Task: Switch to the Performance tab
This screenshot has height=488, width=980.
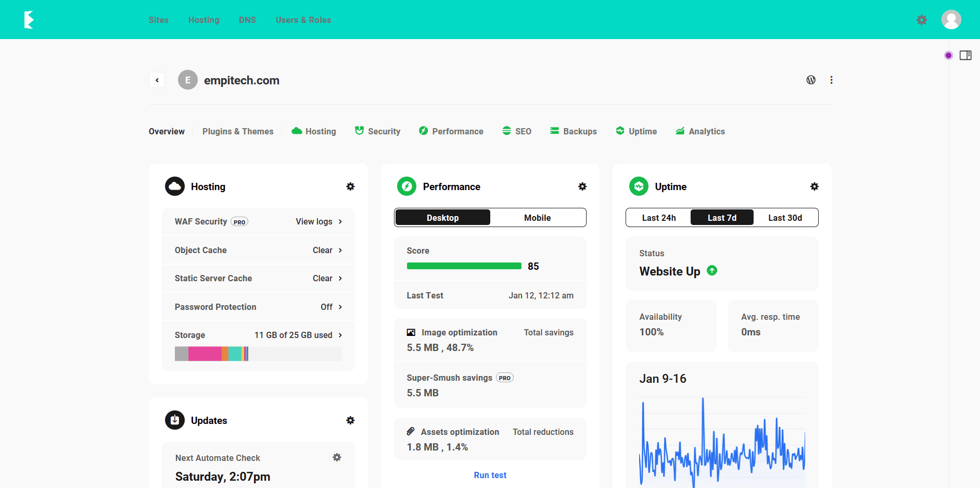Action: [451, 131]
